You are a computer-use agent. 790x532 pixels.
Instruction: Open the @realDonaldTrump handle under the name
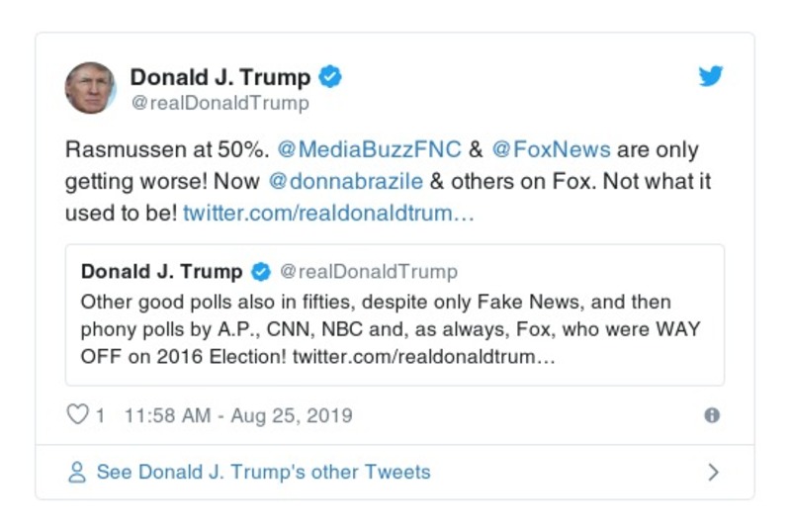[x=219, y=103]
